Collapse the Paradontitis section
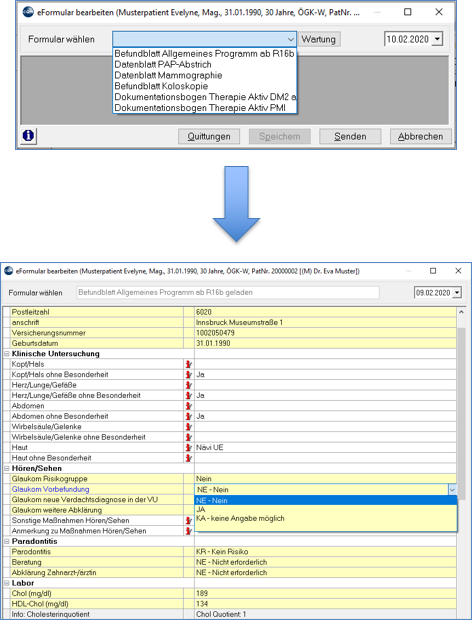 pos(6,541)
